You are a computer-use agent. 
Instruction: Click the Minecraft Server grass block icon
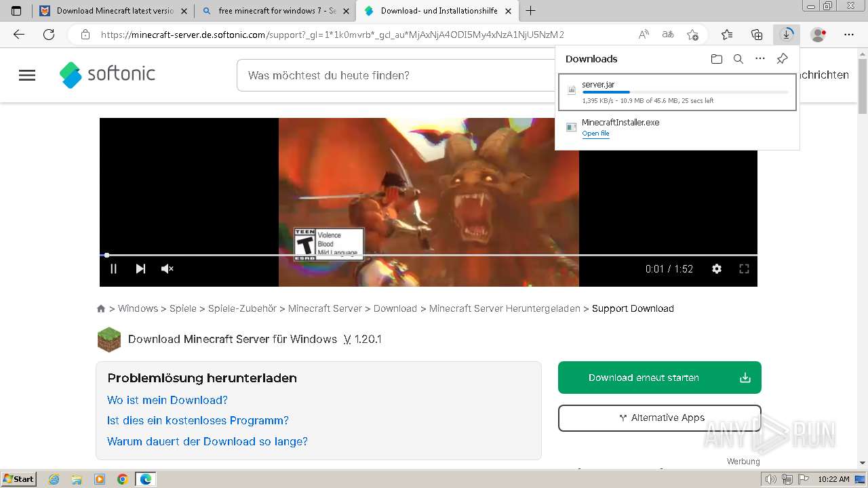point(109,340)
